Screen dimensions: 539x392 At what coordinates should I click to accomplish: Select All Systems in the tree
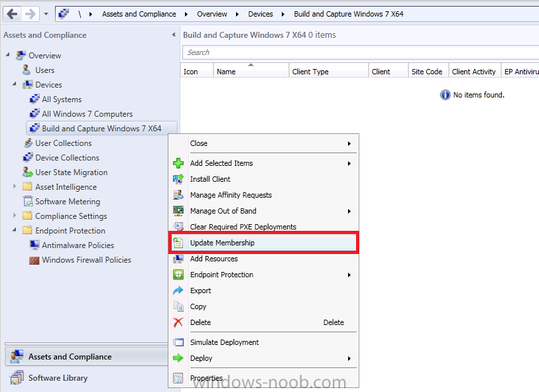[x=62, y=99]
